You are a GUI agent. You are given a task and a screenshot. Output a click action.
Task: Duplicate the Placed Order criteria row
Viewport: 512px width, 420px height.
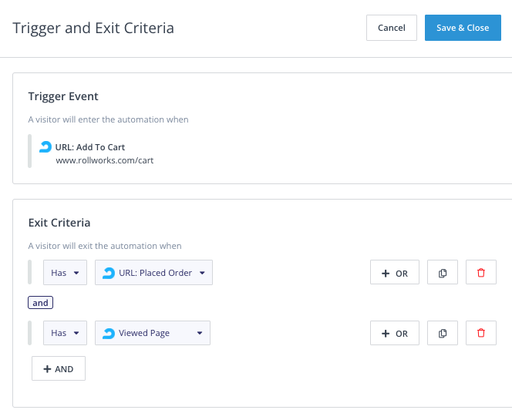point(443,273)
